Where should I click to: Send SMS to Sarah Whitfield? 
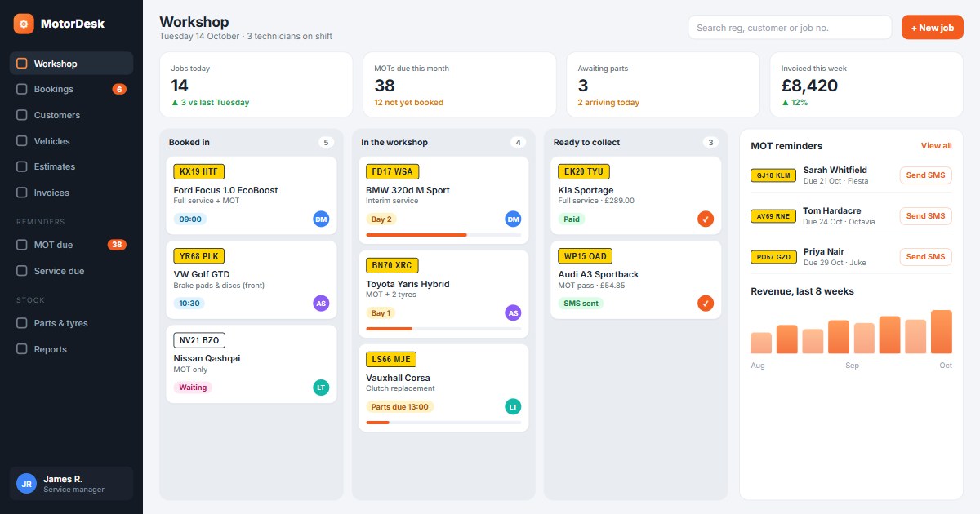[x=925, y=175]
